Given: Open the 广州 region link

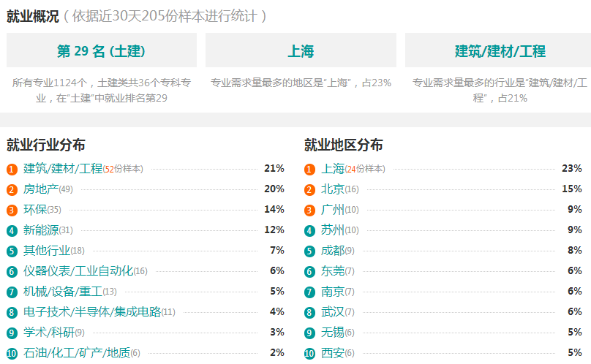Looking at the screenshot, I should [x=333, y=210].
